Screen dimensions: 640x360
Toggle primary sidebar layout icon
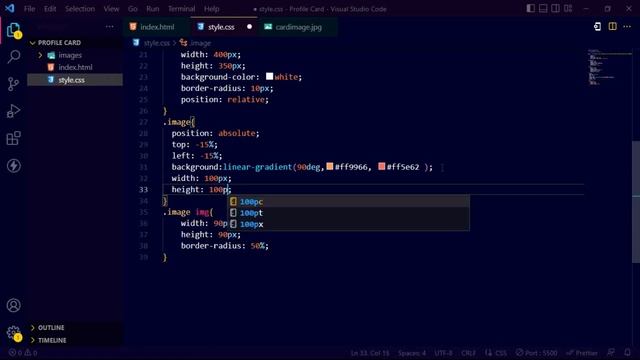pos(530,9)
